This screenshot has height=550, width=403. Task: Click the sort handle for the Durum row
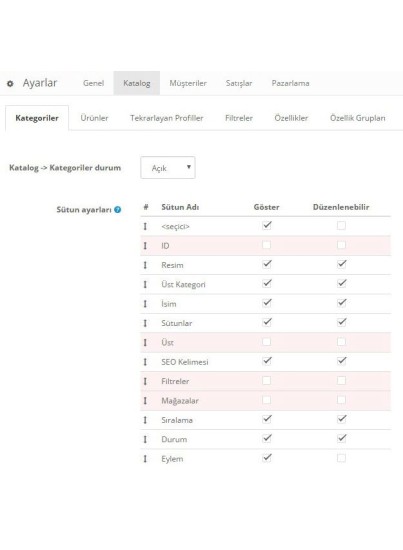(145, 439)
